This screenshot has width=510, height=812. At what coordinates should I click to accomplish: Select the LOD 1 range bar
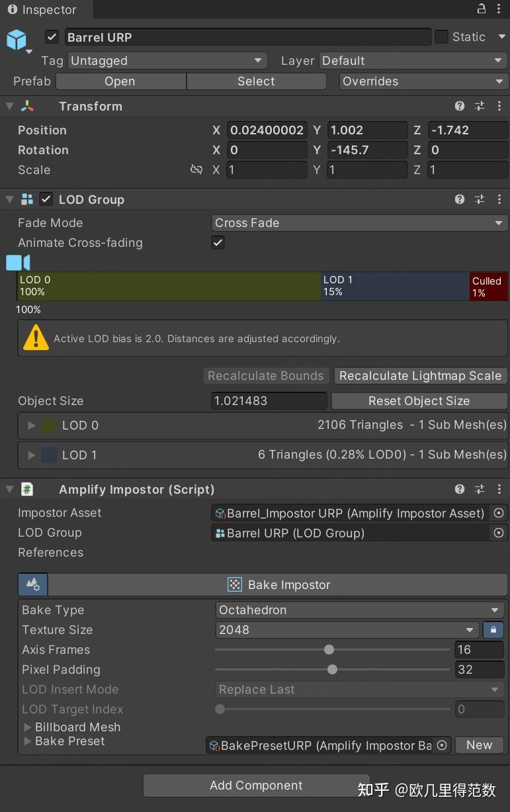[395, 286]
